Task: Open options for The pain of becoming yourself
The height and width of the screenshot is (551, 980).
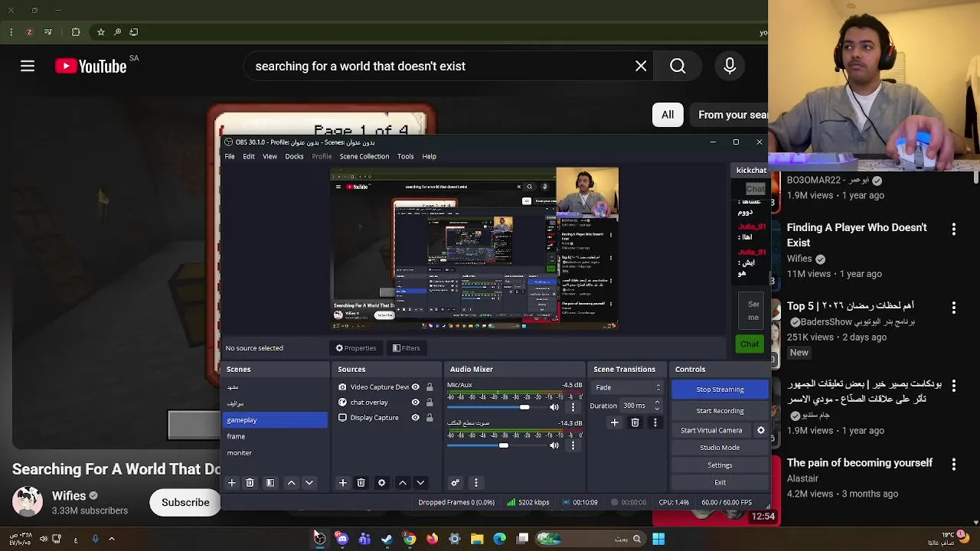Action: pos(954,465)
